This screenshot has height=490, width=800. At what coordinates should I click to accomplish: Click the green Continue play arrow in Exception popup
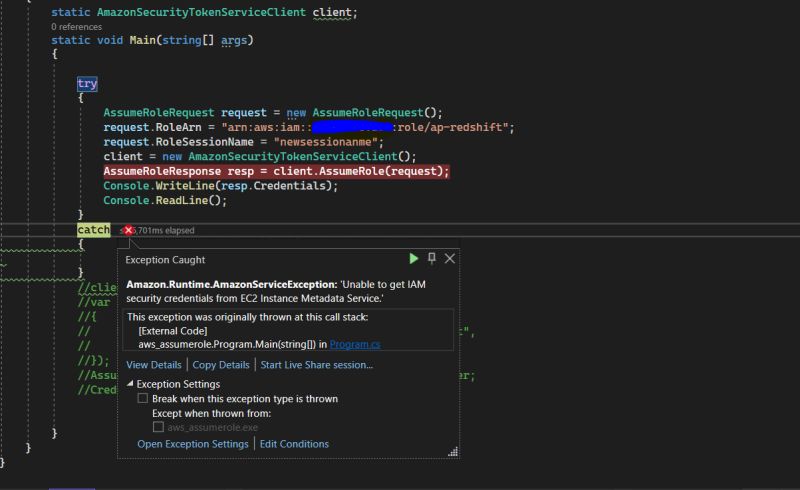414,259
